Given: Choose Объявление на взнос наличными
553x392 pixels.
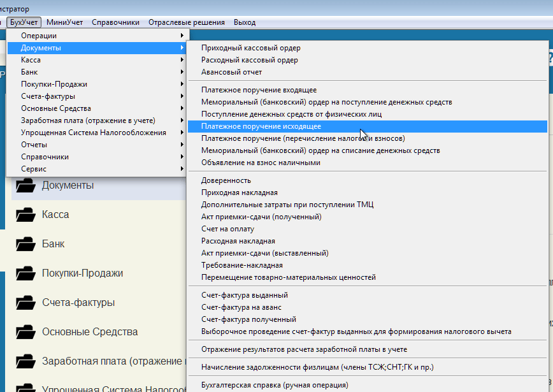Looking at the screenshot, I should pyautogui.click(x=368, y=163).
